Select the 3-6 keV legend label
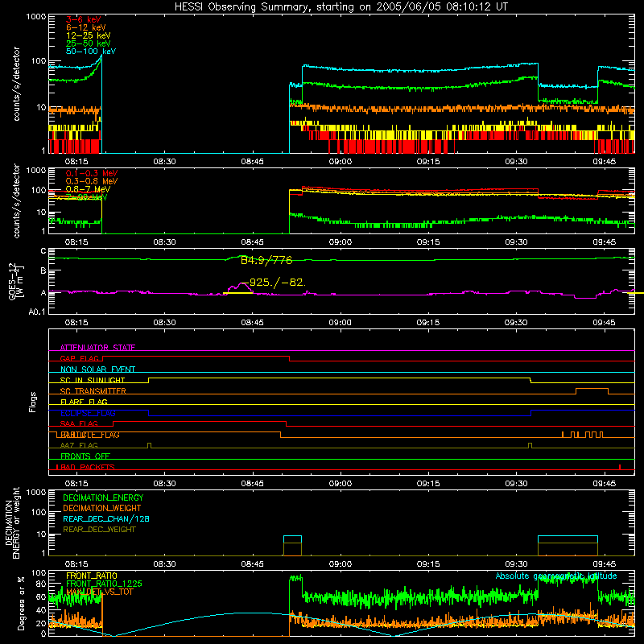This screenshot has height=644, width=644. (x=83, y=19)
